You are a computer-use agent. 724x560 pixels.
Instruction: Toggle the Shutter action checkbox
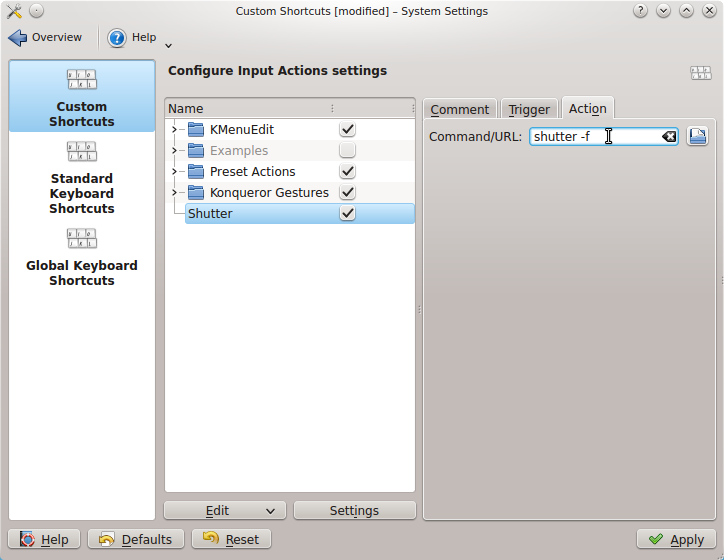(347, 214)
